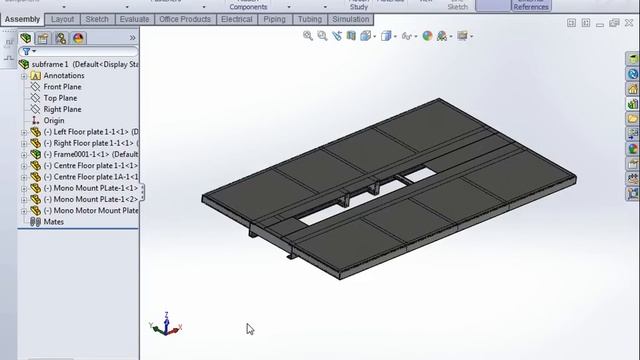Open SolidWorks Resources home icon

point(633,89)
